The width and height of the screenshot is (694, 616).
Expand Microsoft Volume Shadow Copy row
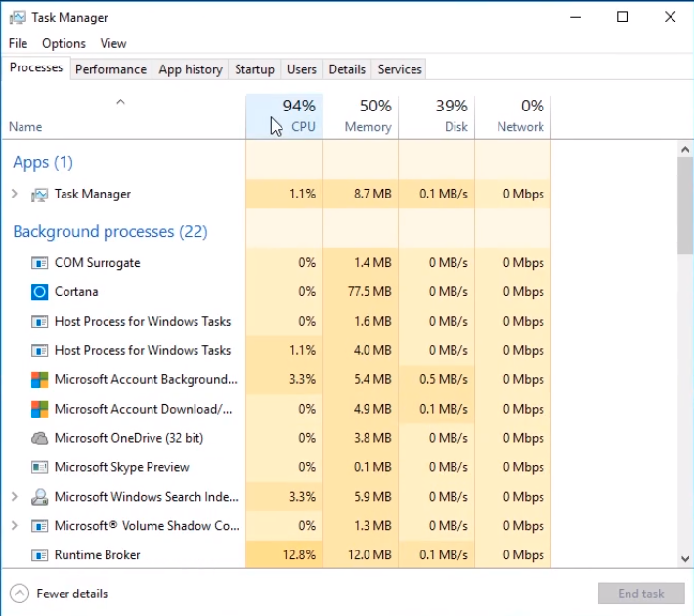click(x=15, y=526)
